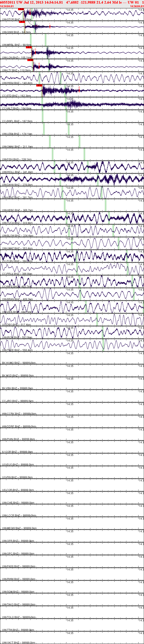The width and height of the screenshot is (144, 644).
Task: Select station label UW FISH BHZ 229.1km
Action: (x=17, y=159)
